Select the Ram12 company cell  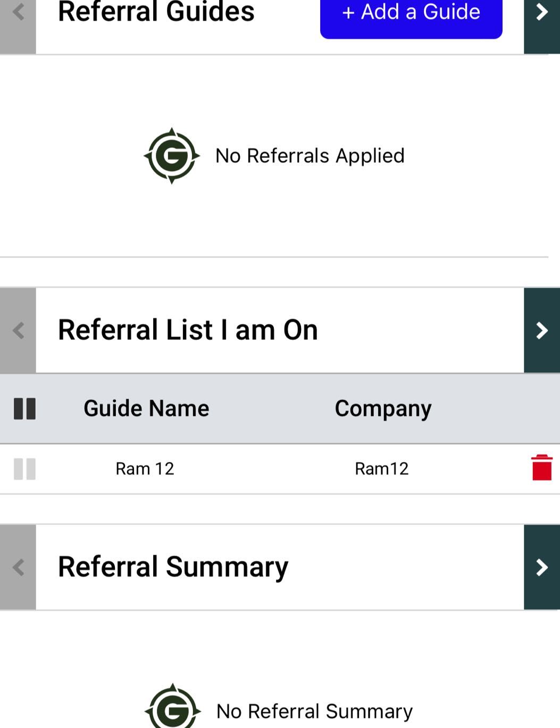pyautogui.click(x=381, y=468)
